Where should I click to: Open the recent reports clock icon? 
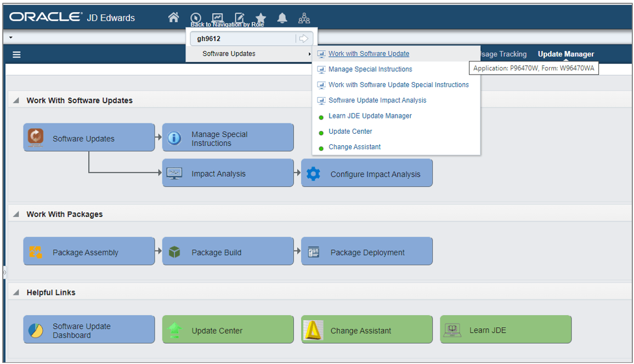[196, 18]
